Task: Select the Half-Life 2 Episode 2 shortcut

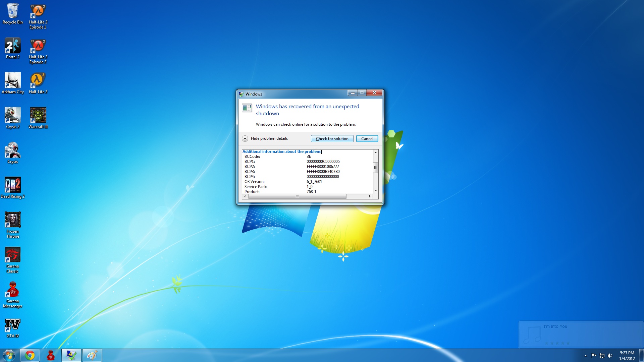Action: click(x=38, y=51)
